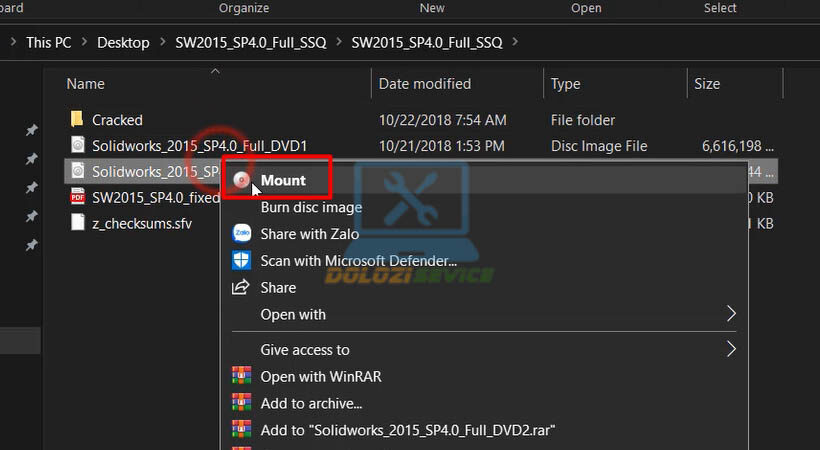Click the Size column header
The width and height of the screenshot is (820, 450).
pyautogui.click(x=707, y=84)
